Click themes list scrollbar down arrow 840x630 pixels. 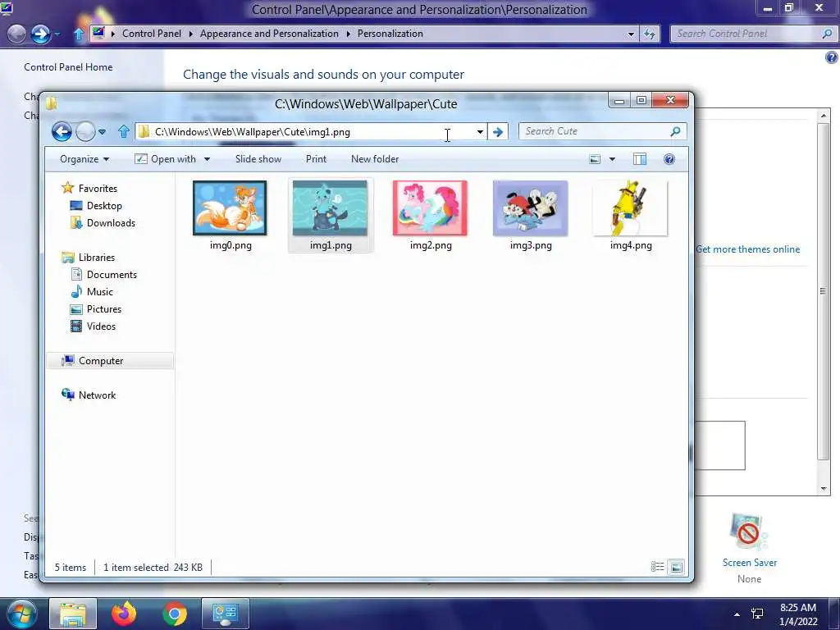(x=824, y=489)
